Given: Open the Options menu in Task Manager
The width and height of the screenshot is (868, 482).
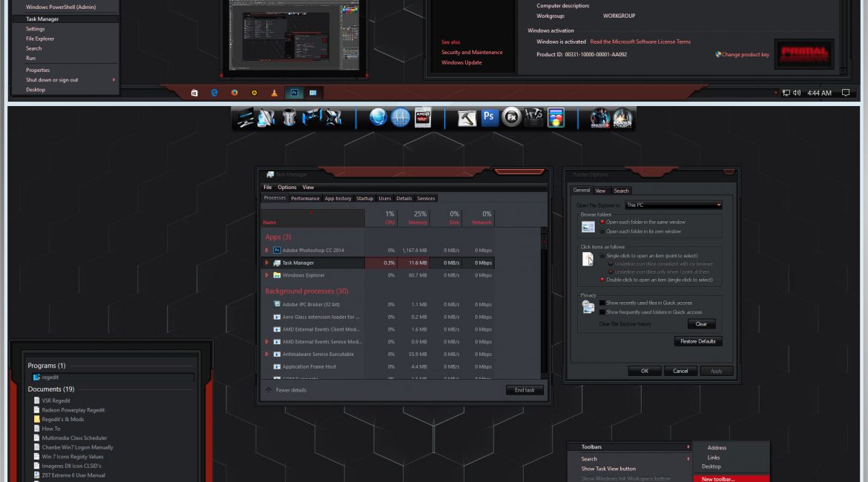Looking at the screenshot, I should 287,188.
